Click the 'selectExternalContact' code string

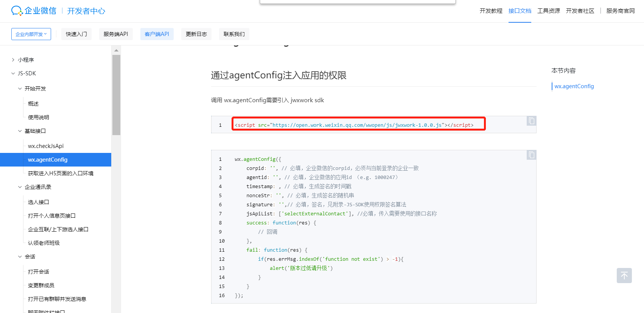point(315,214)
